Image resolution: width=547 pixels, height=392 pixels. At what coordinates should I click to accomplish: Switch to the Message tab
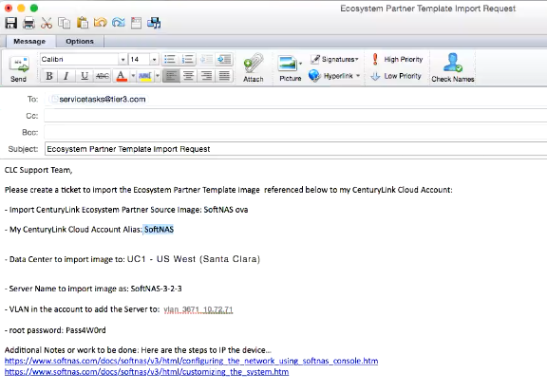pos(29,41)
